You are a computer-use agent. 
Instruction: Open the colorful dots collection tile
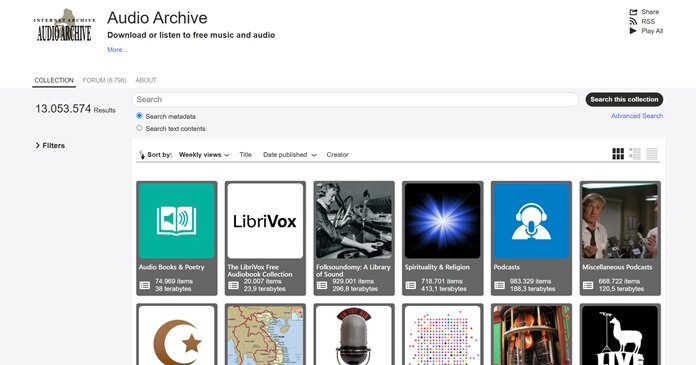(x=443, y=335)
